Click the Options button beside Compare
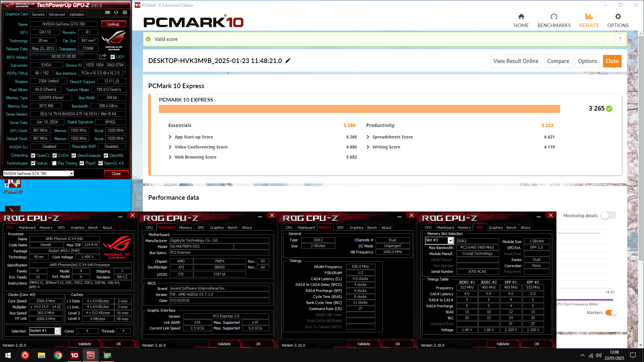Screen dimensions: 644x362 pos(587,61)
